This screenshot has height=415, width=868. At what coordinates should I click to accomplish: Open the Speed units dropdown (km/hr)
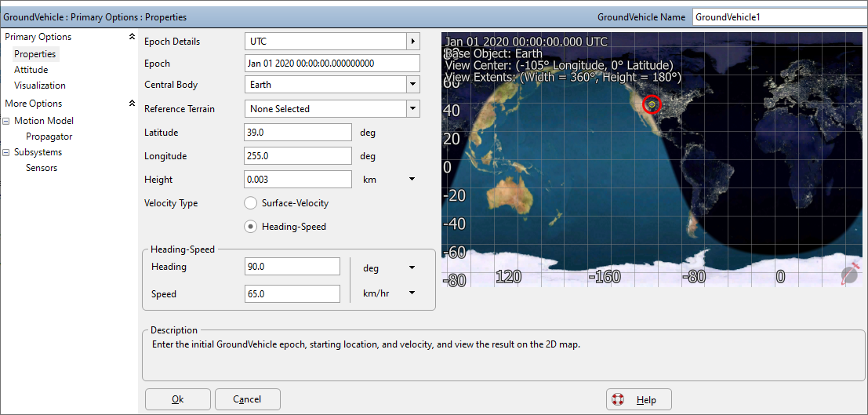tap(412, 293)
